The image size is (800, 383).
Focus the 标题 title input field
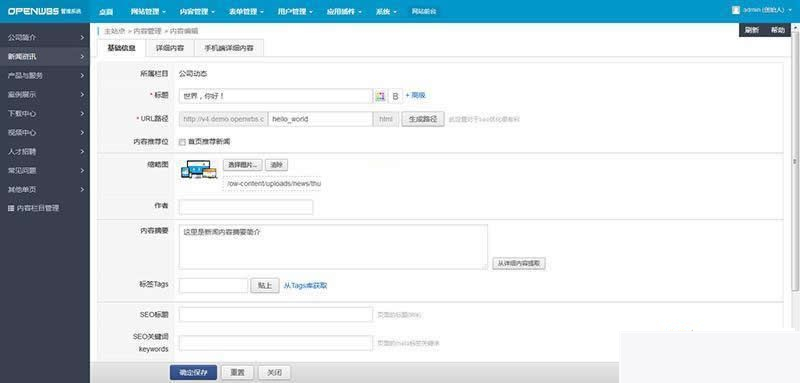coord(276,96)
